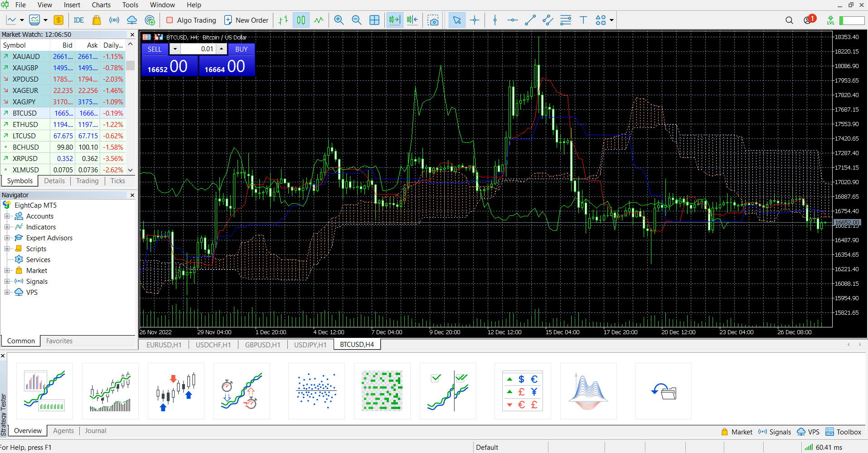Open the MetaEditor IDE
This screenshot has width=868, height=453.
click(x=79, y=20)
